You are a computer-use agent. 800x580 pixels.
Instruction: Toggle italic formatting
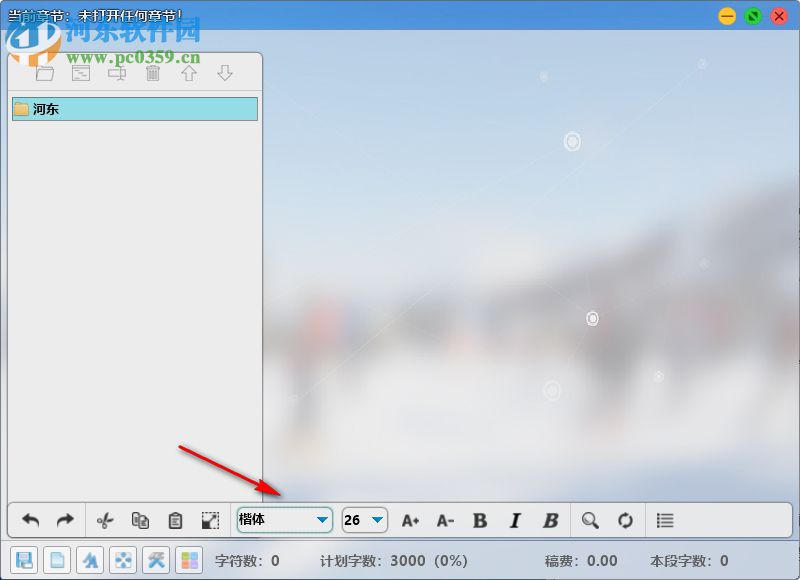tap(515, 520)
